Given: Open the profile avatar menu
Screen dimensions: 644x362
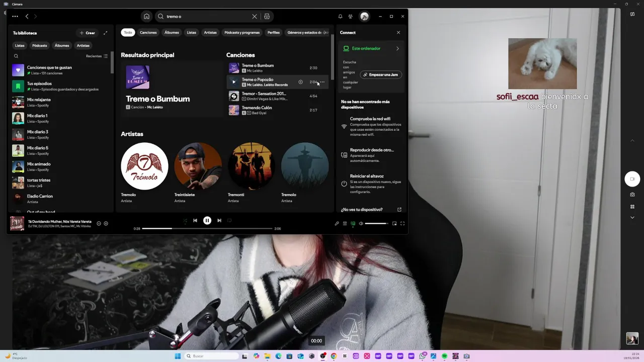Looking at the screenshot, I should [364, 16].
